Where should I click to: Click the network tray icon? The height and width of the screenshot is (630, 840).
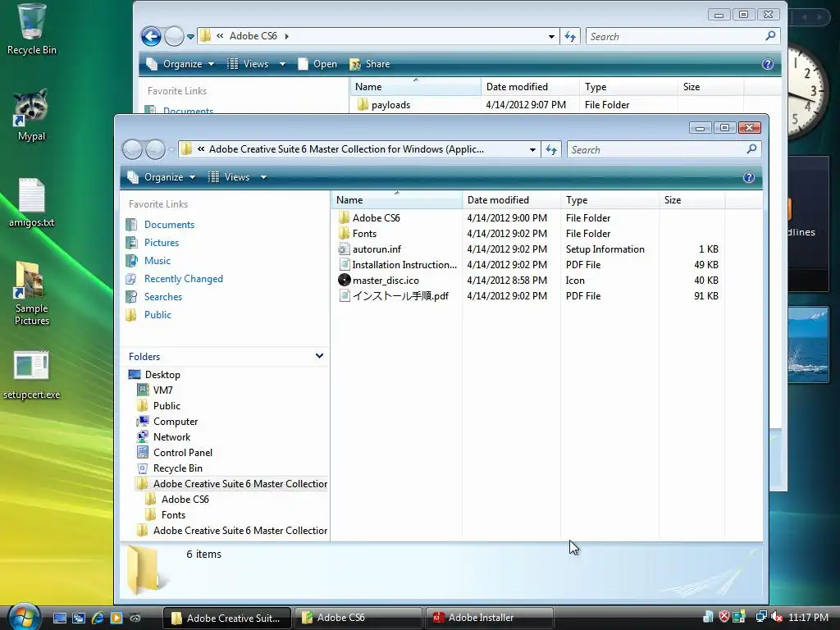coord(760,617)
